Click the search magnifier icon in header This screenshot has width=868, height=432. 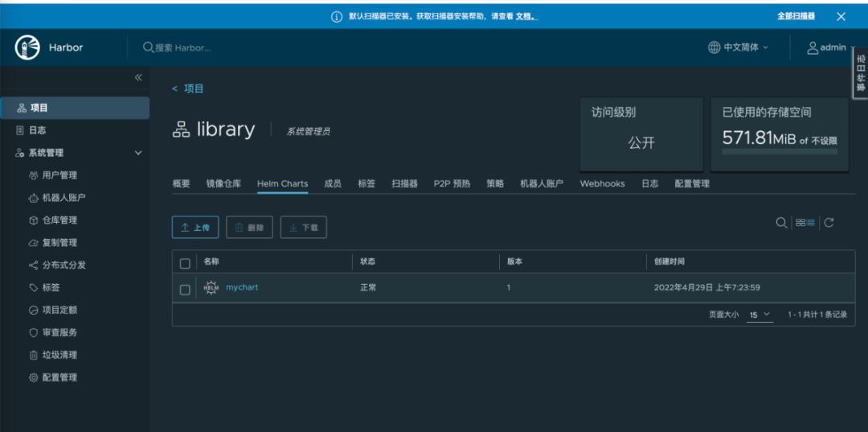click(x=148, y=47)
